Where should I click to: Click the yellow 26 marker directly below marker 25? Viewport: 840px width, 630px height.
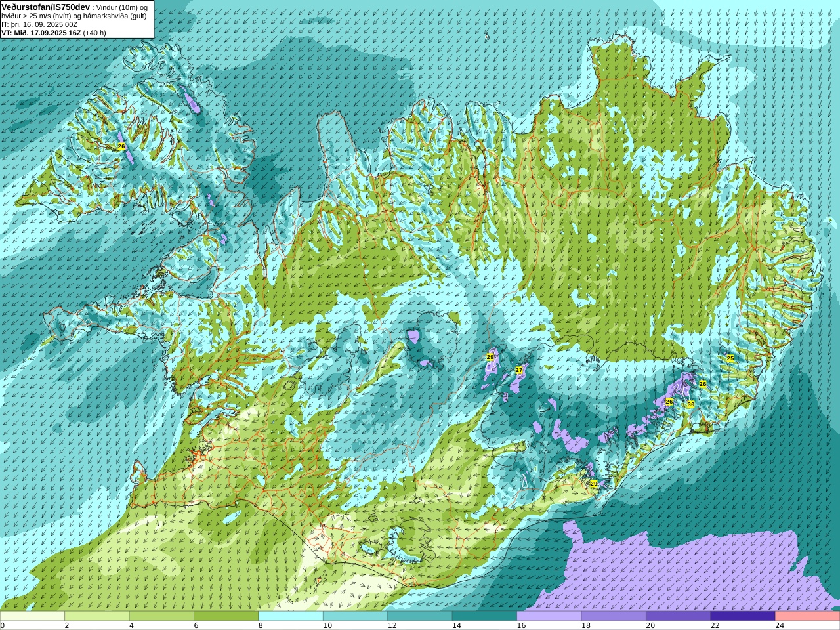click(x=703, y=383)
